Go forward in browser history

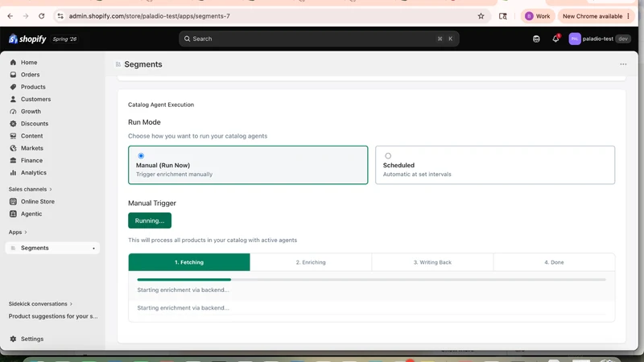coord(26,16)
